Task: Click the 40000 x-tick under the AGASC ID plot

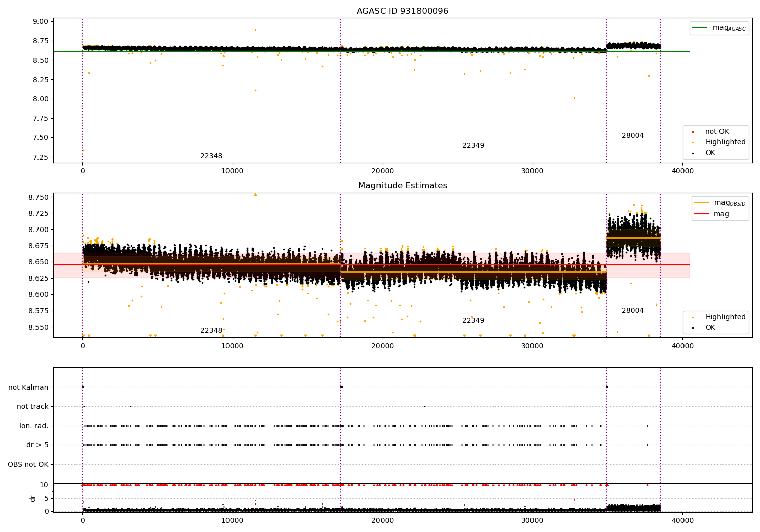Action: pyautogui.click(x=682, y=171)
